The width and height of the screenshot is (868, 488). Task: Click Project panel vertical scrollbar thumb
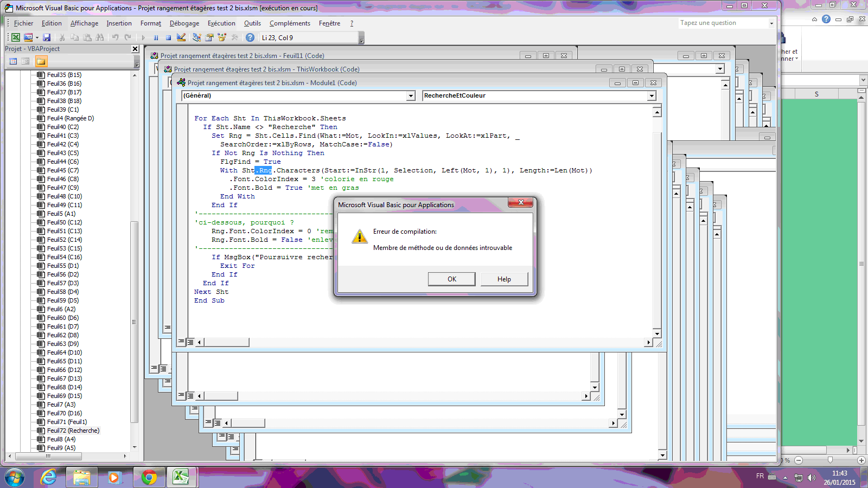[x=134, y=322]
